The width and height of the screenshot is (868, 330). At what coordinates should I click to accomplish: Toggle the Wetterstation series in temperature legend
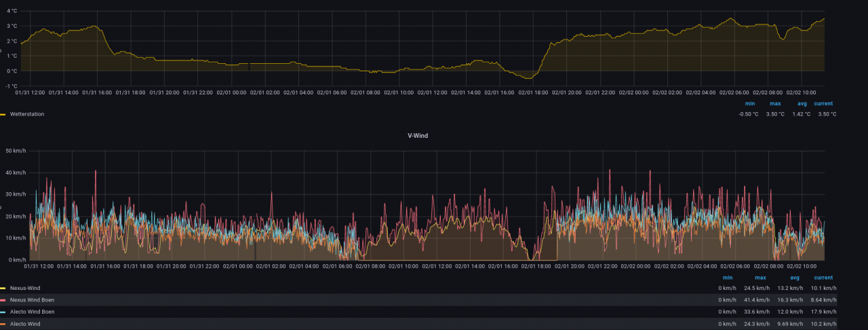[27, 114]
